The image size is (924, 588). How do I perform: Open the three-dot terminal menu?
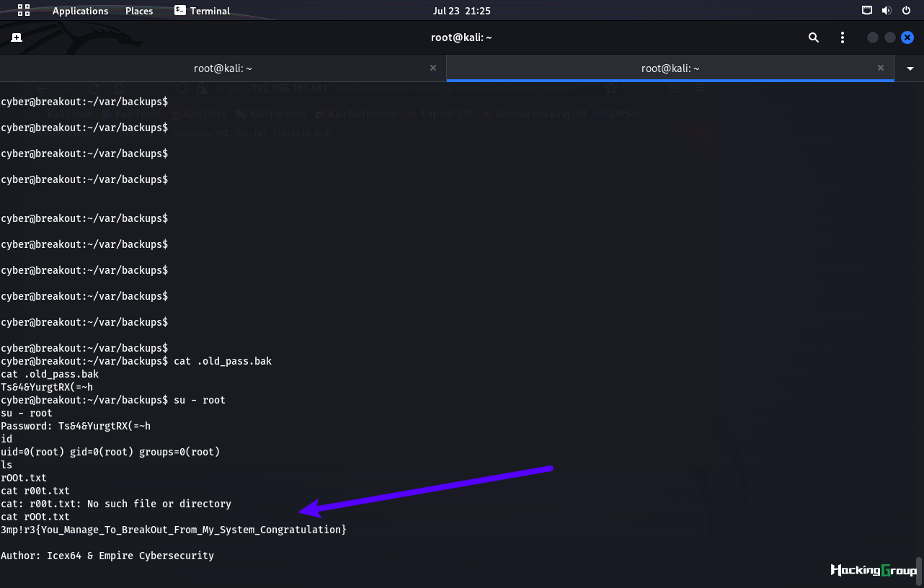[843, 37]
